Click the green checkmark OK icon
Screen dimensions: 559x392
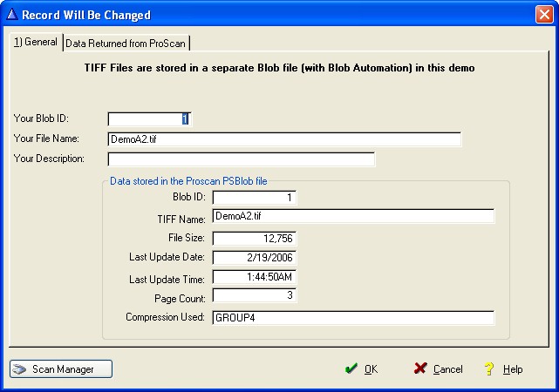(x=351, y=368)
